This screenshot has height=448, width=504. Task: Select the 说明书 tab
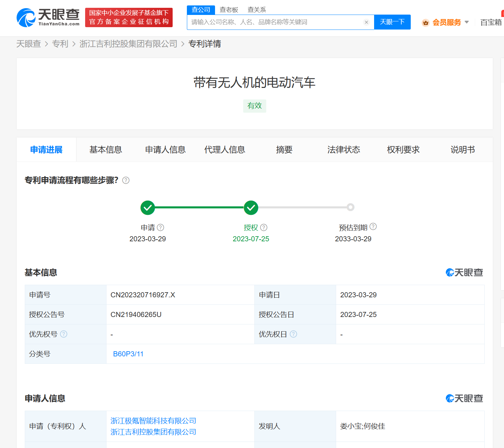pyautogui.click(x=463, y=150)
